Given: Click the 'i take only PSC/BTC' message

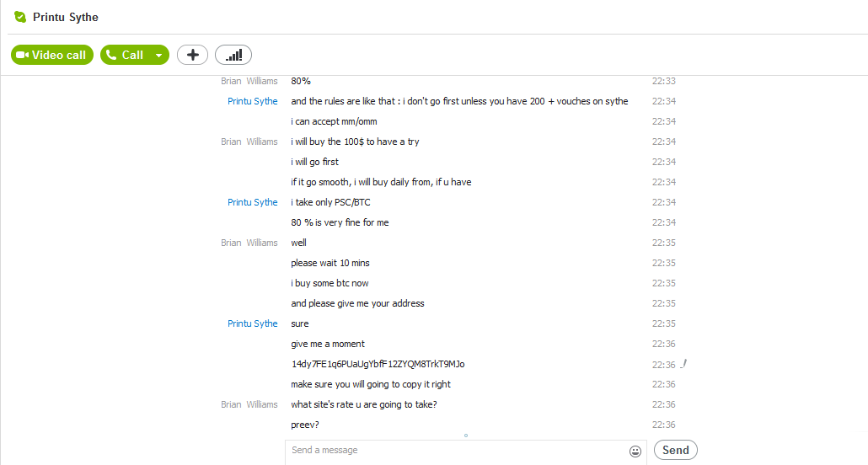Looking at the screenshot, I should tap(330, 203).
